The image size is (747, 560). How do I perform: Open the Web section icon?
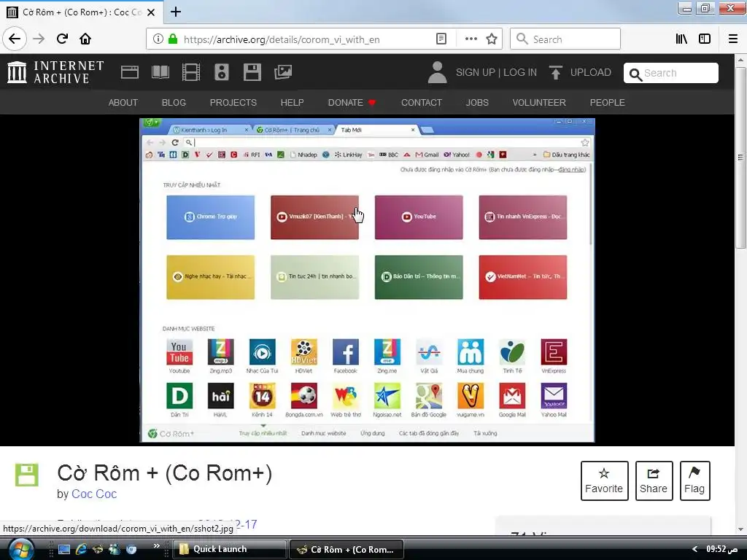[x=130, y=72]
